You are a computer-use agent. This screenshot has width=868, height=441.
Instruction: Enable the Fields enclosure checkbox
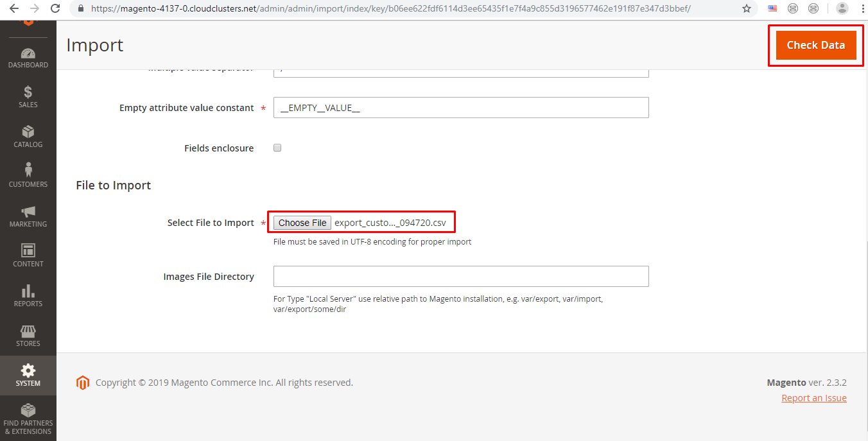pyautogui.click(x=277, y=148)
